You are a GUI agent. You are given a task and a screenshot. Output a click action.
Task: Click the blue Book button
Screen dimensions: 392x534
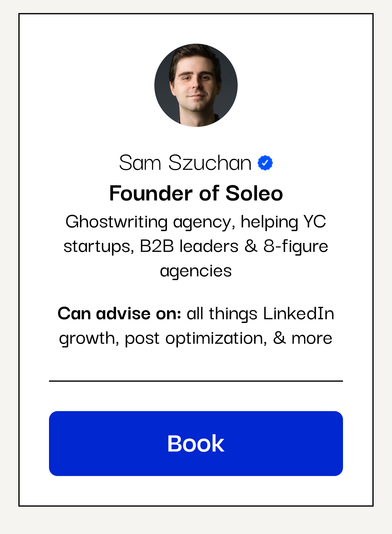pyautogui.click(x=196, y=443)
